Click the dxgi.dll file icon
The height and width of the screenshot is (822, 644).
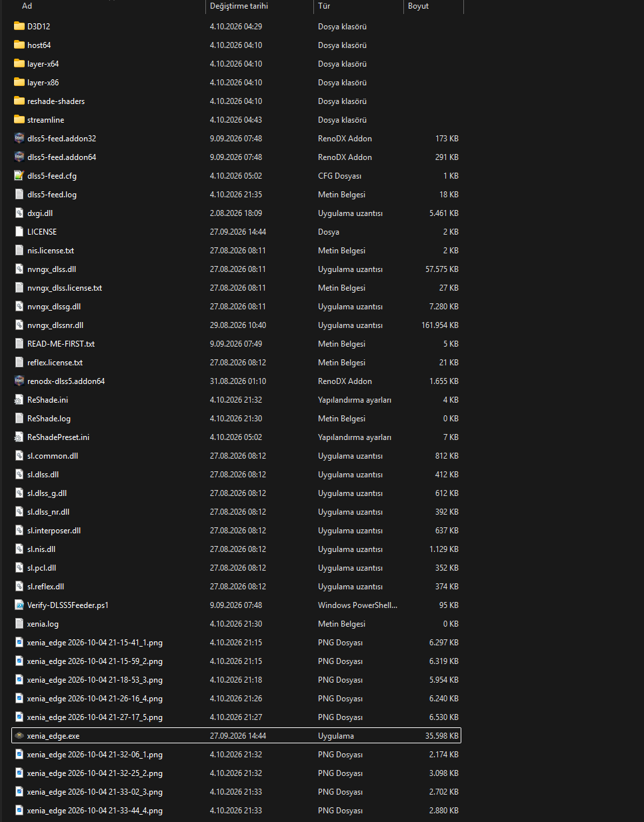[x=19, y=213]
